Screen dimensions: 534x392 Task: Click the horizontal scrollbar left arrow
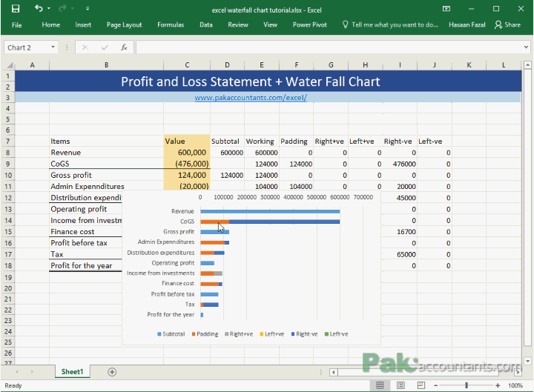click(334, 372)
